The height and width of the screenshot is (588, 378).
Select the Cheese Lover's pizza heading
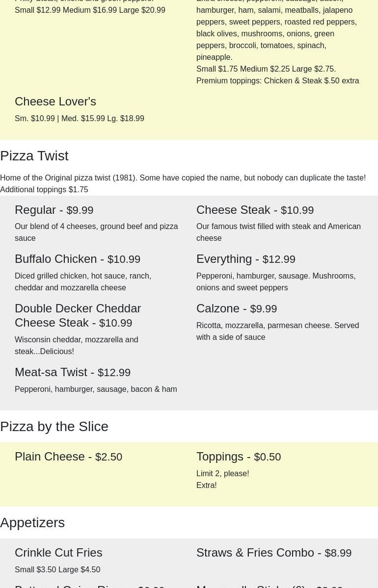[55, 102]
